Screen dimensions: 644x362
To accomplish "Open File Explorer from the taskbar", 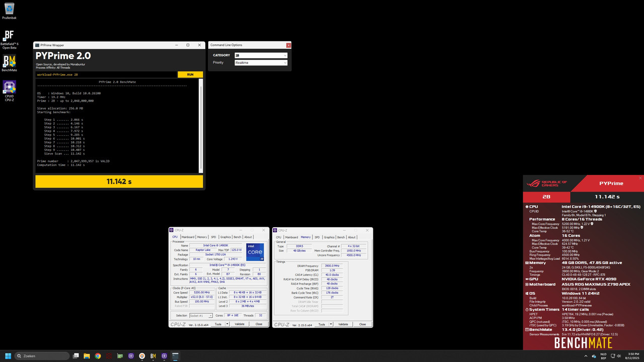I will 87,356.
